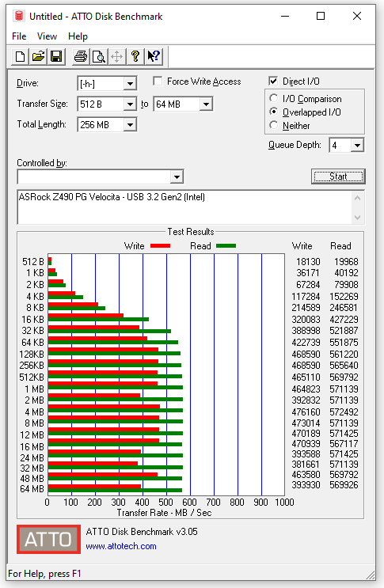Enable Force Write Access checkbox
The width and height of the screenshot is (384, 588).
[x=158, y=81]
